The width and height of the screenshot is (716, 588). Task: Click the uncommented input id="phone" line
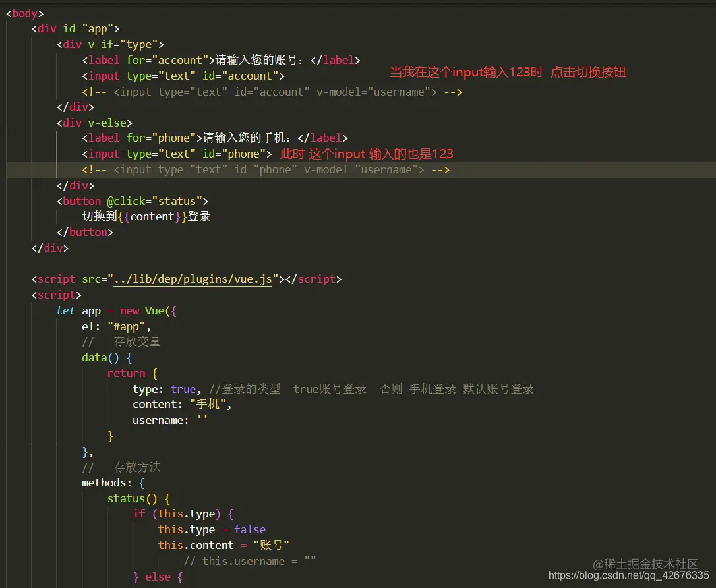(x=177, y=154)
